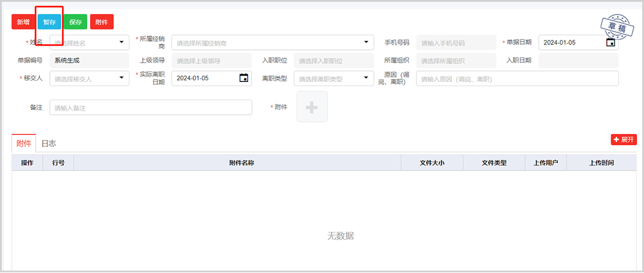
Task: Open the 所属经销商 dropdown
Action: tap(366, 43)
